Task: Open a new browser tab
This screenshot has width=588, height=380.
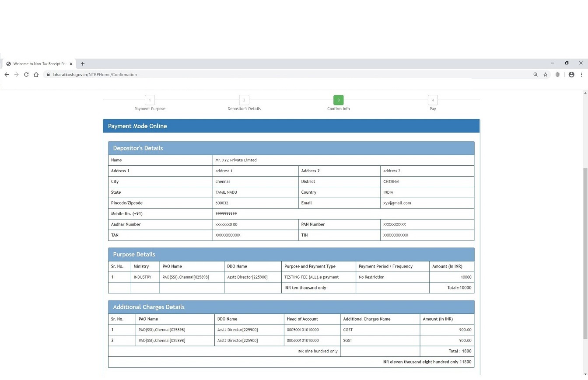Action: pyautogui.click(x=83, y=64)
